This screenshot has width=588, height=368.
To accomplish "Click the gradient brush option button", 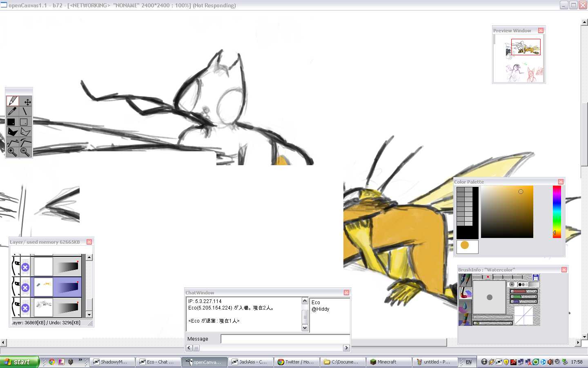I will tap(534, 284).
